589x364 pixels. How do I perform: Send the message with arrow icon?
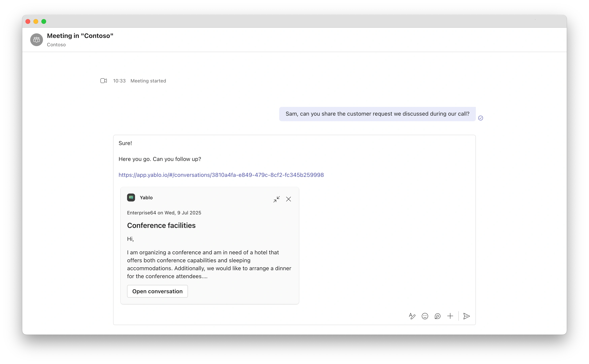pos(466,316)
